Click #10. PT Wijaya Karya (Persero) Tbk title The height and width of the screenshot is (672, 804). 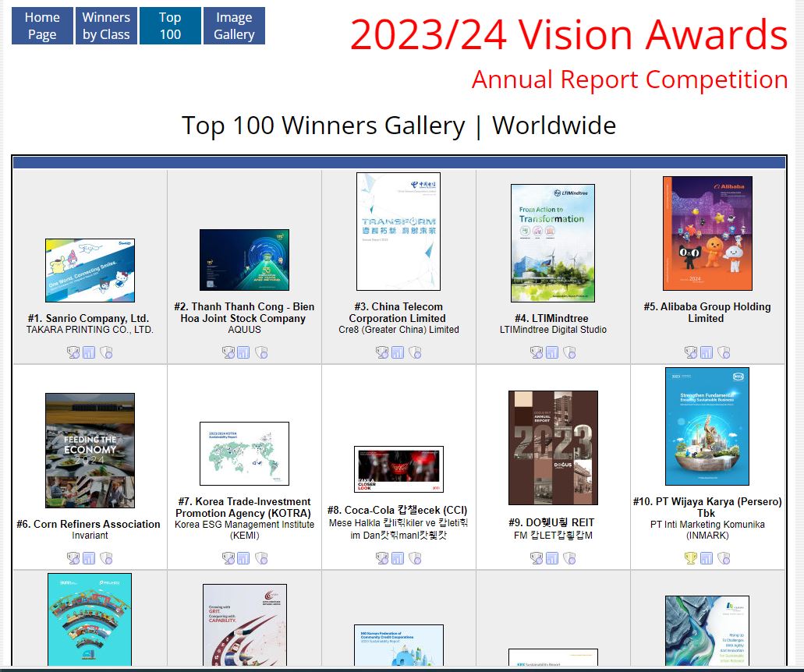click(x=707, y=507)
